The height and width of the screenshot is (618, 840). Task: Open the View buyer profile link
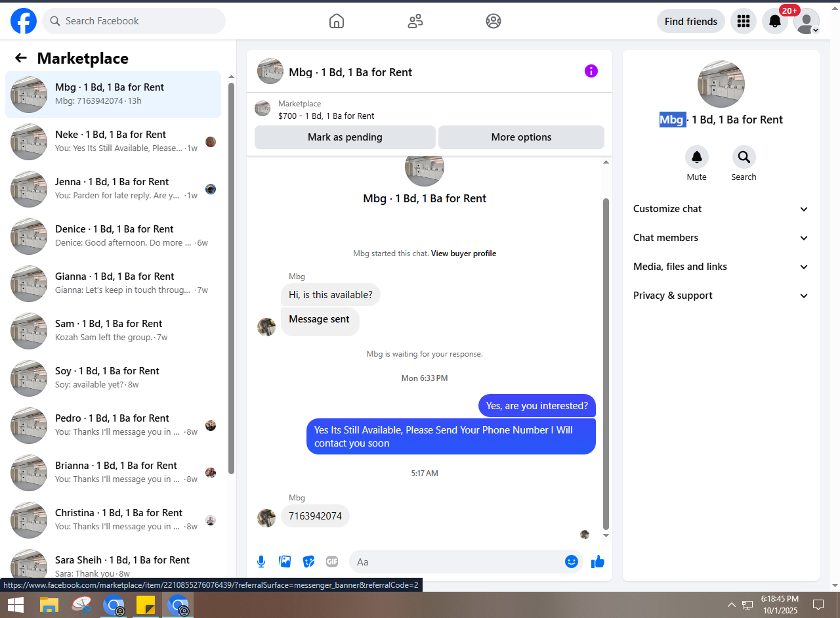463,254
